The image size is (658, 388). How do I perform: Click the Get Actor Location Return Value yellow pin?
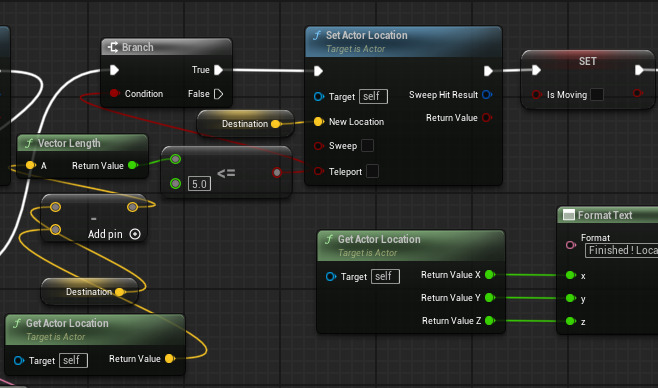tap(170, 359)
